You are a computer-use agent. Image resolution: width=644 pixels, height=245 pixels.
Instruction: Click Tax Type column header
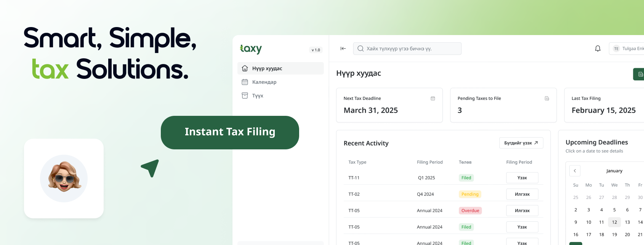pyautogui.click(x=357, y=162)
